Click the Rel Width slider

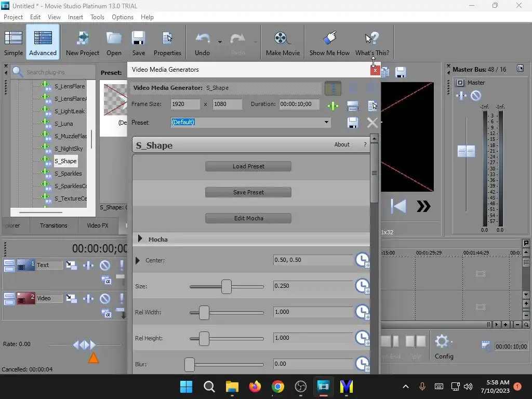pyautogui.click(x=227, y=312)
